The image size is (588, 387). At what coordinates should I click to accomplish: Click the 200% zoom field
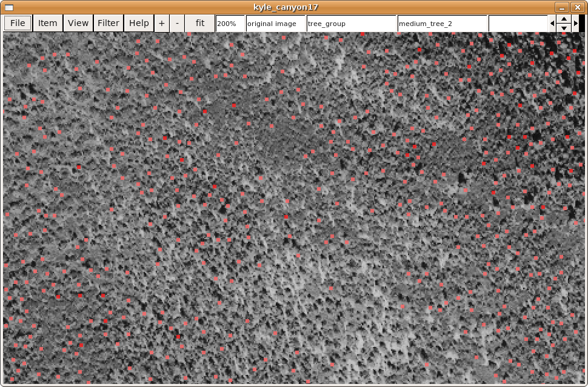pyautogui.click(x=230, y=24)
